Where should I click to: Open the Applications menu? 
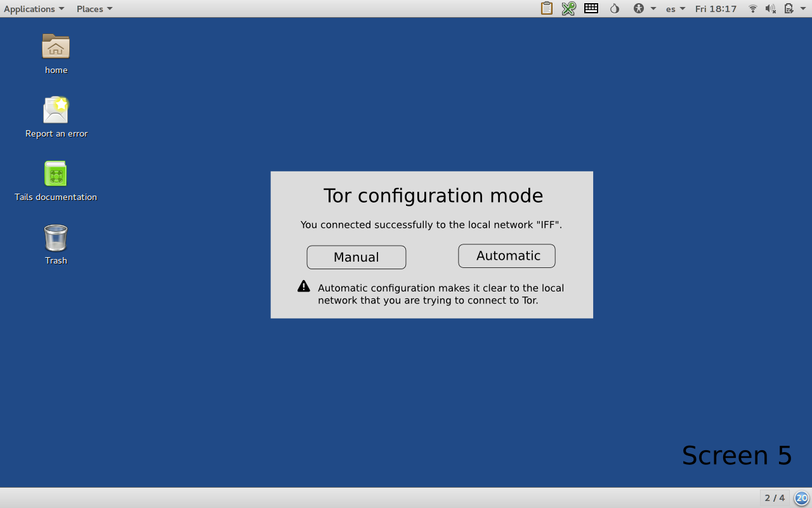tap(34, 8)
